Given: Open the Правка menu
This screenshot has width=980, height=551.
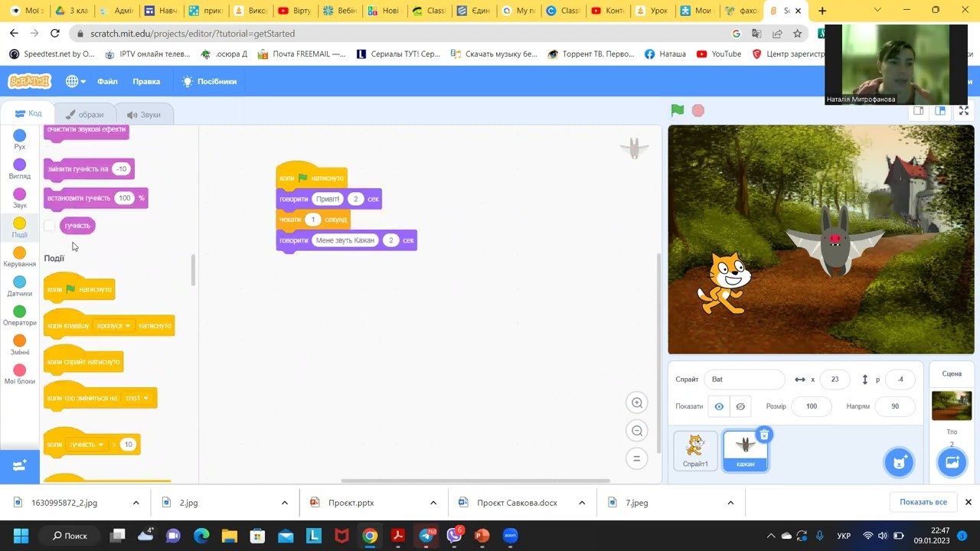Looking at the screenshot, I should pyautogui.click(x=146, y=81).
